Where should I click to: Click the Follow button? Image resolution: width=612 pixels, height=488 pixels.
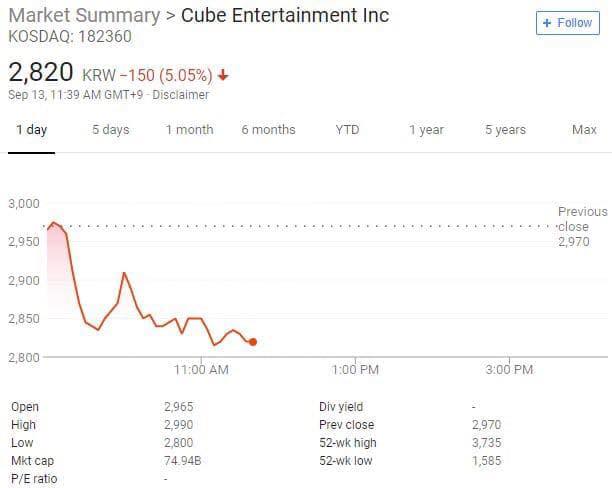(x=567, y=23)
